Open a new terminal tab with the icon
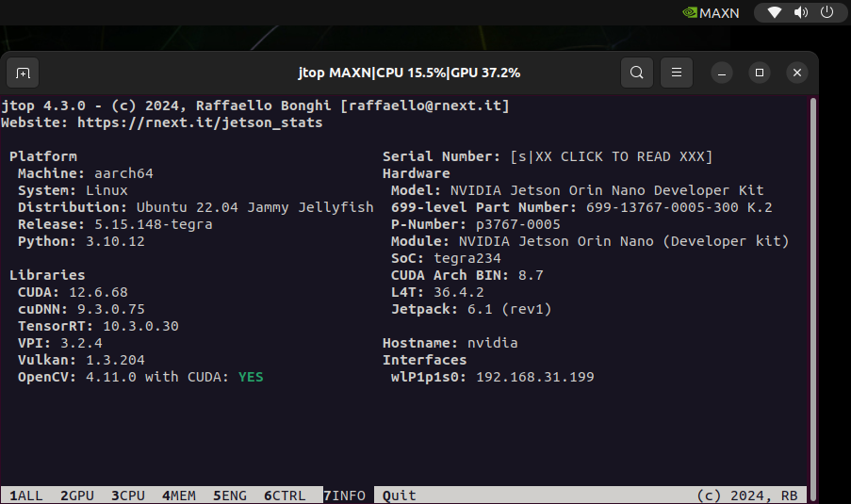851x504 pixels. (23, 73)
